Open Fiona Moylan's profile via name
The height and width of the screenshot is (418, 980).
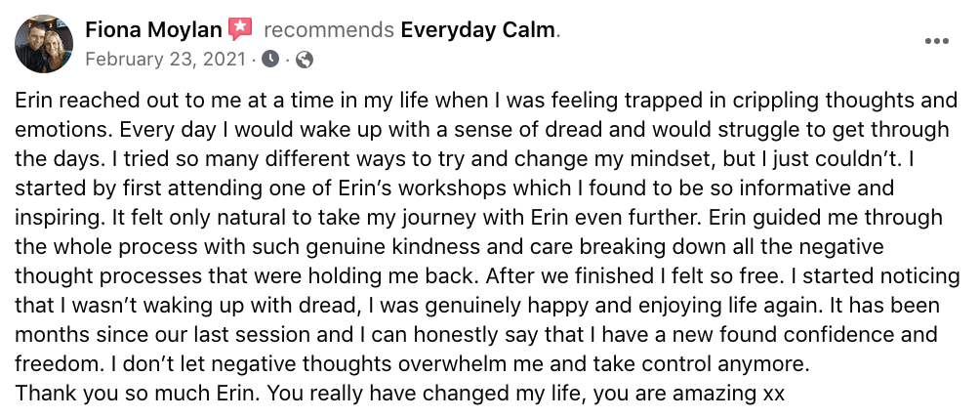(153, 30)
